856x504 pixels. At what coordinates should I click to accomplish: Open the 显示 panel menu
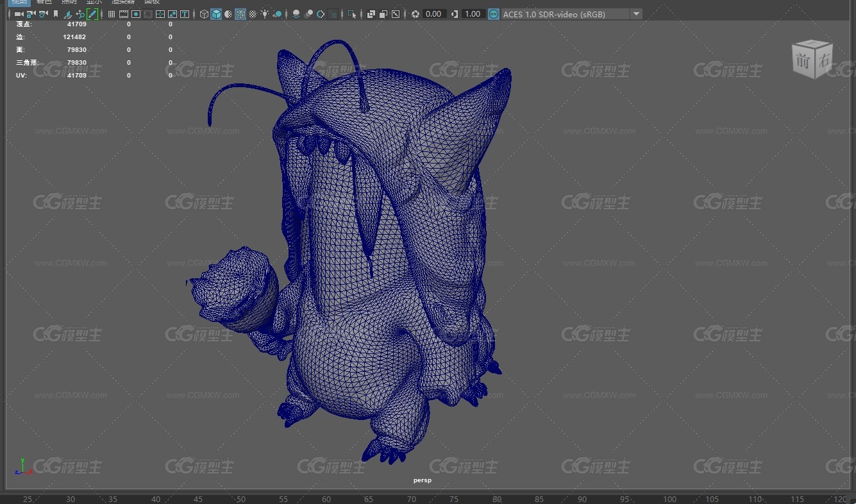point(94,2)
